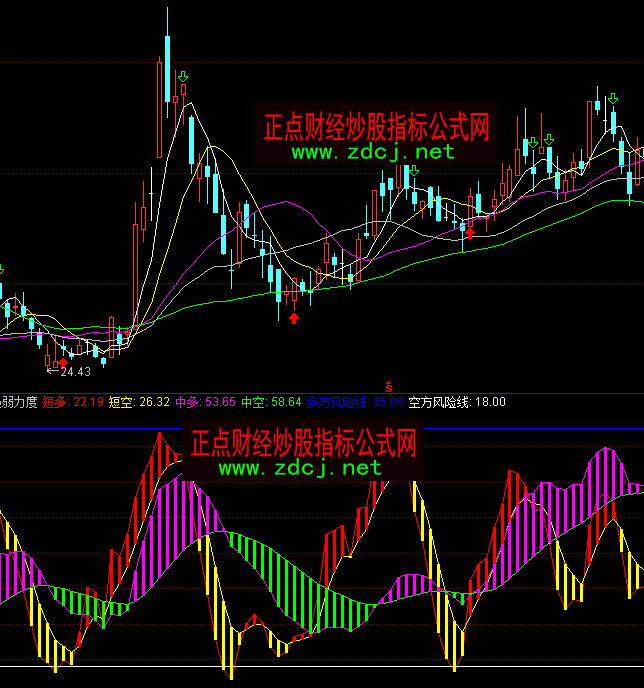
Task: Click the 空方风险线 18.00 label
Action: point(457,402)
